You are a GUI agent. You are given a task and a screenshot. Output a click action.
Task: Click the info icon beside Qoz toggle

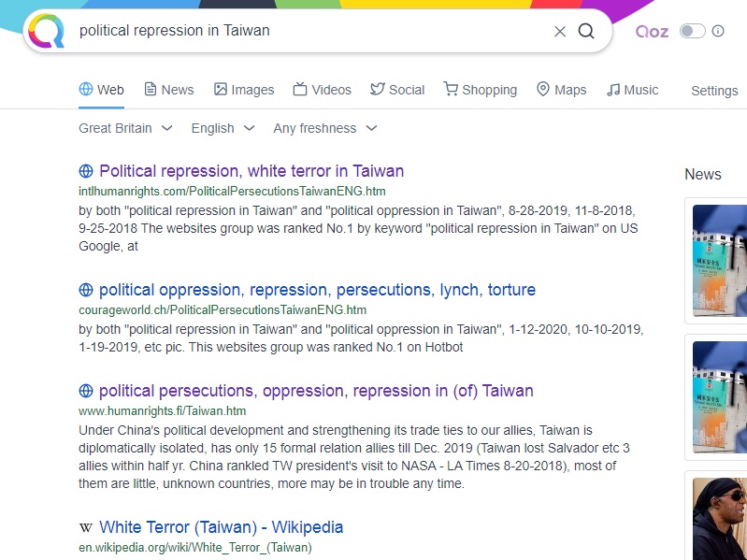(718, 31)
